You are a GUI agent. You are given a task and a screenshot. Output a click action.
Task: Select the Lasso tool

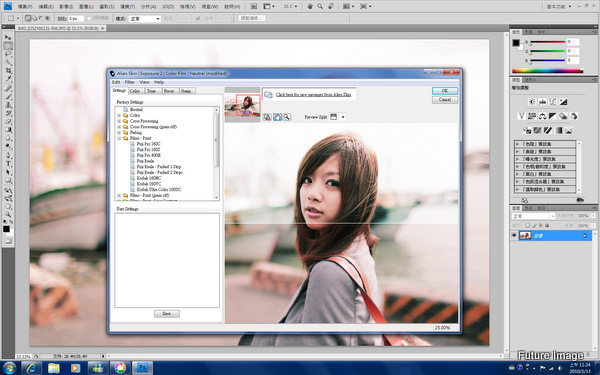8,54
